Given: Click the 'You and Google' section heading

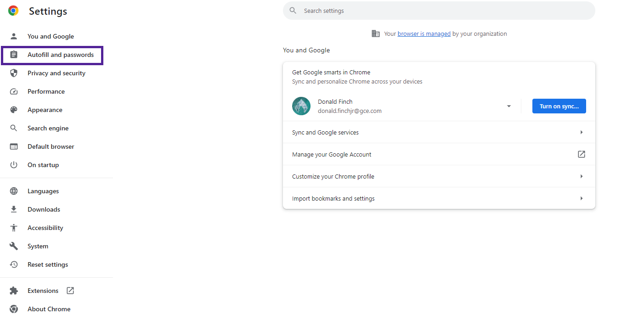Looking at the screenshot, I should pos(306,50).
